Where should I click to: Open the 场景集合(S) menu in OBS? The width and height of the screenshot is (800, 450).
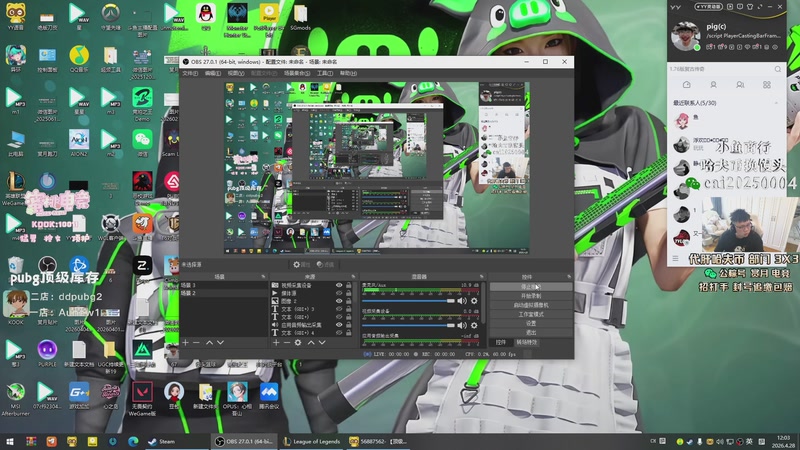point(297,73)
